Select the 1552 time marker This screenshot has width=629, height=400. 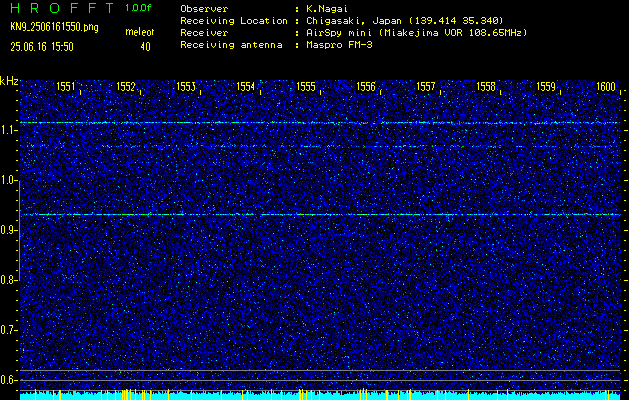(x=126, y=86)
